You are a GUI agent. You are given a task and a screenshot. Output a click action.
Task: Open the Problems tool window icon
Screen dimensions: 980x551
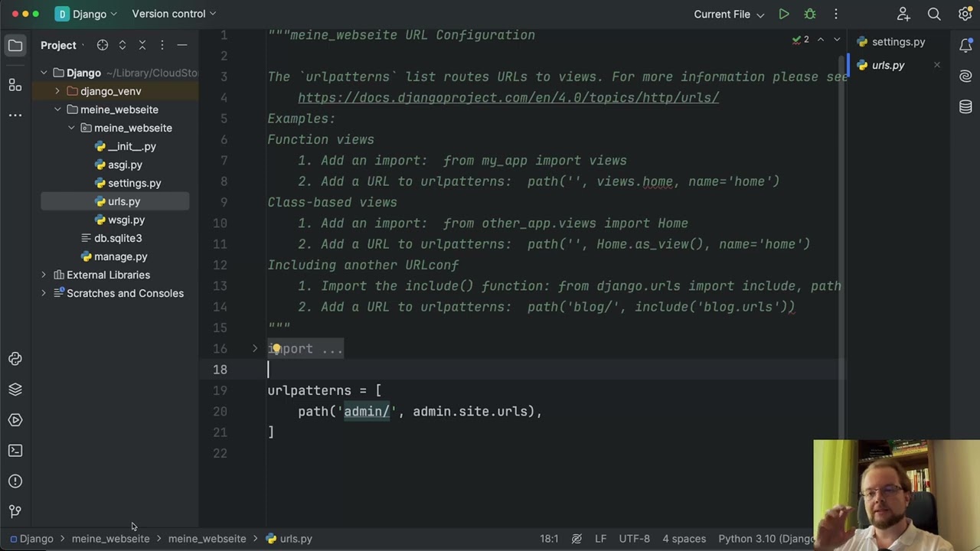15,481
